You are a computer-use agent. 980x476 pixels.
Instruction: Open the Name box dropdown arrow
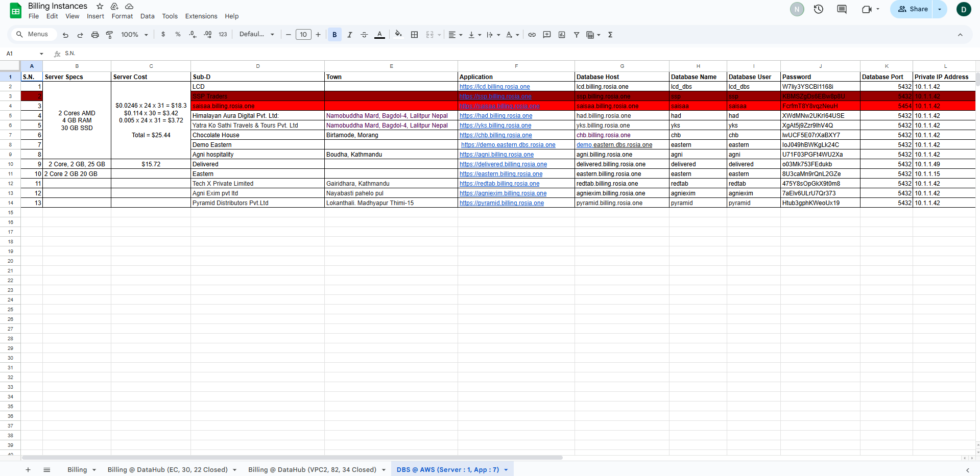click(x=41, y=54)
